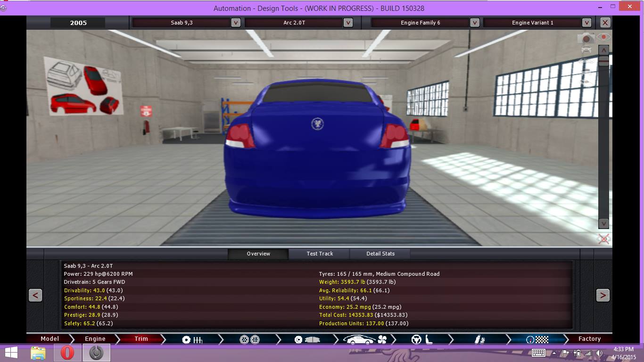Select the front car view icon

pyautogui.click(x=586, y=49)
